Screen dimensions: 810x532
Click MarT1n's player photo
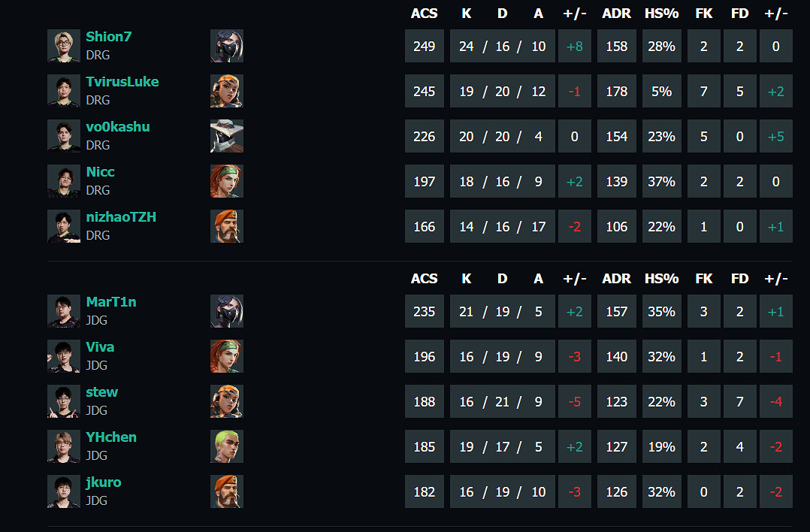click(x=63, y=311)
